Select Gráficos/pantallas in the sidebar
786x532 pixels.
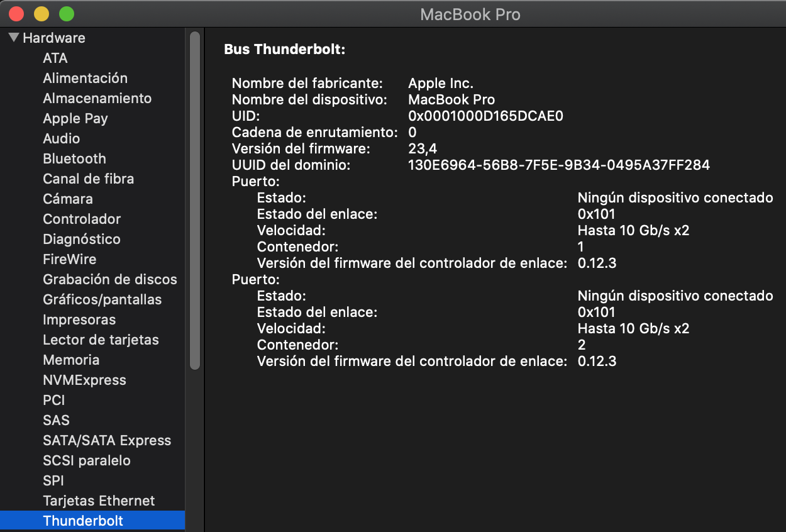(102, 299)
